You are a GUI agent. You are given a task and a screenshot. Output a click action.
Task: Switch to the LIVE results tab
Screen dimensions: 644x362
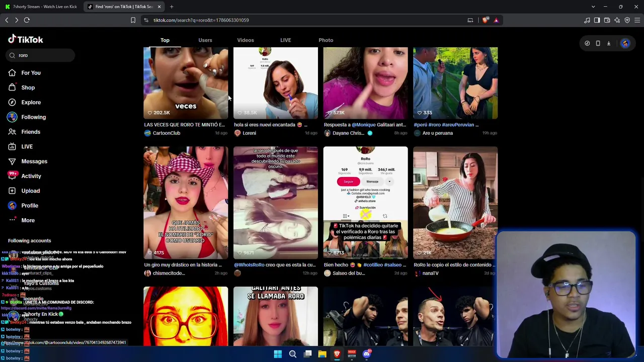(x=286, y=40)
